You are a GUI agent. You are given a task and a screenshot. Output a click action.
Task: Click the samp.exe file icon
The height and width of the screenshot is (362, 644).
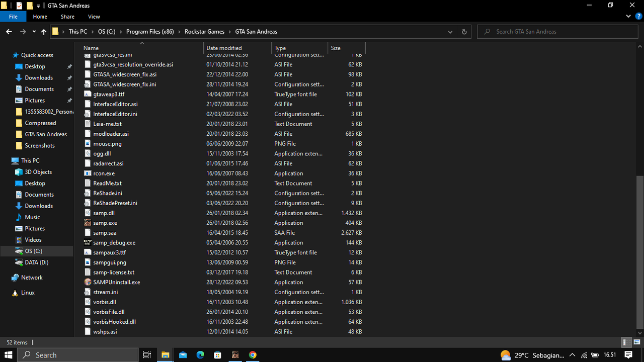[x=88, y=223]
